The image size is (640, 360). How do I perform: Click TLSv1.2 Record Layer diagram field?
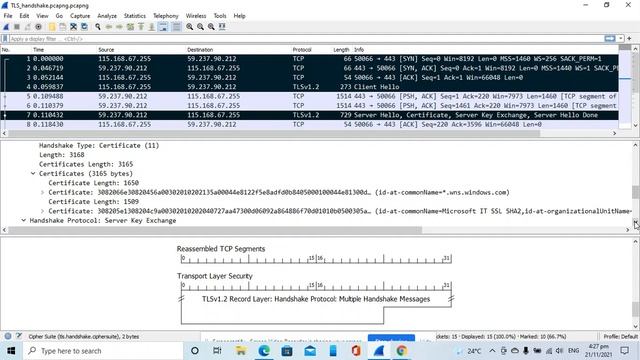tap(316, 299)
